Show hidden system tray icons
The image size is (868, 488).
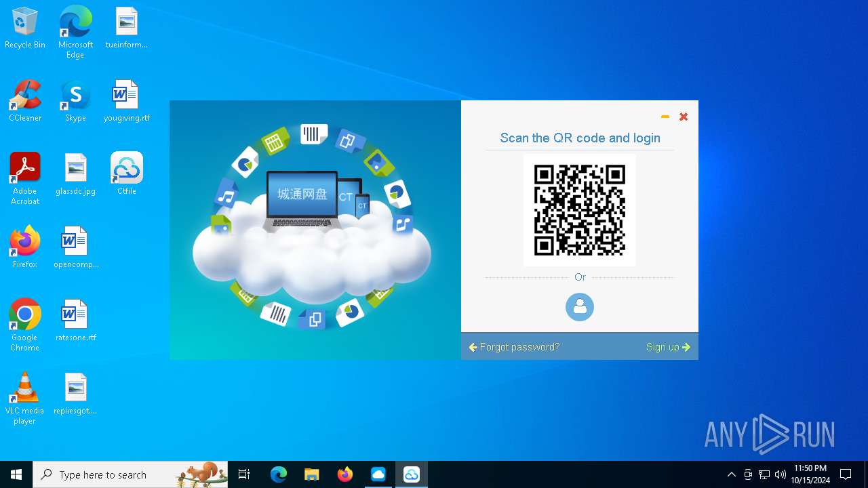(731, 474)
